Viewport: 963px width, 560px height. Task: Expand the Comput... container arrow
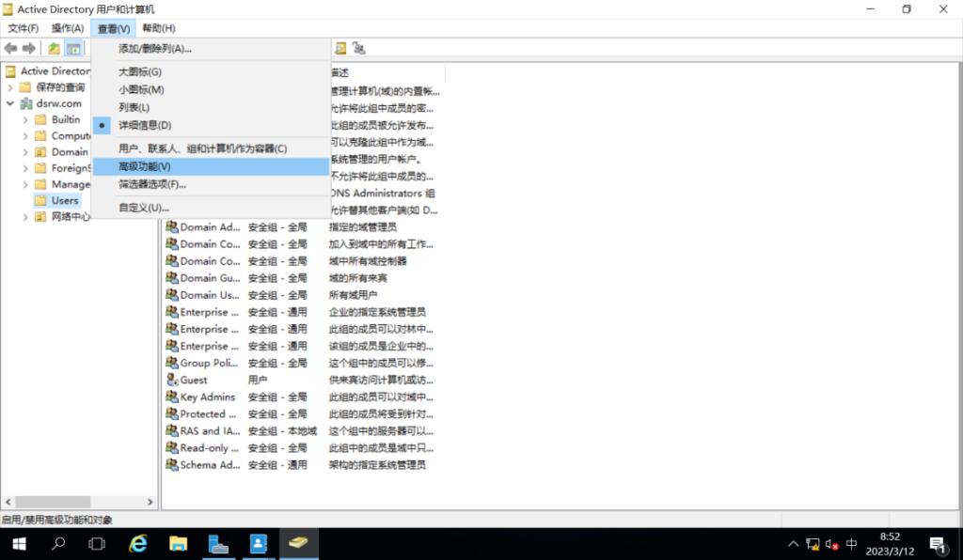(25, 135)
